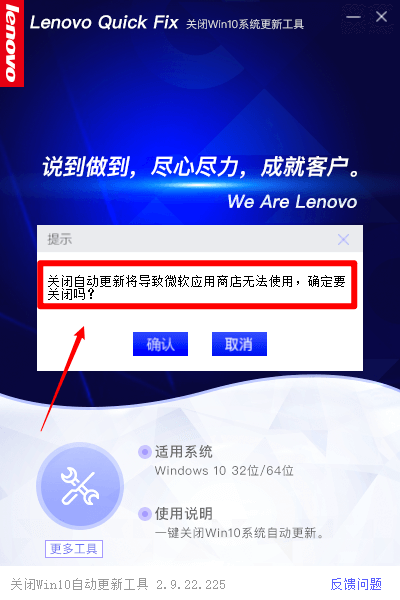The width and height of the screenshot is (400, 600).
Task: Confirm with the 确认 button
Action: tap(160, 344)
